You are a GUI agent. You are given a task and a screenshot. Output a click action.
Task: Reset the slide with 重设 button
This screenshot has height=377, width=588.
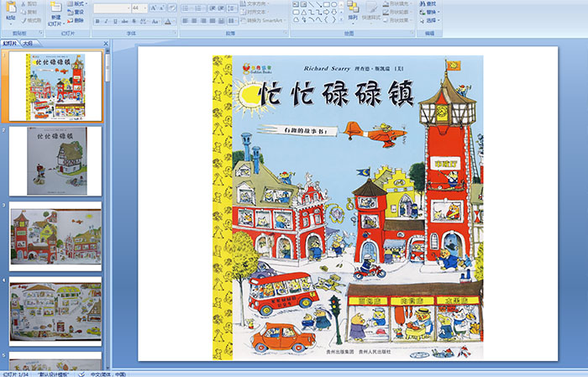point(76,12)
